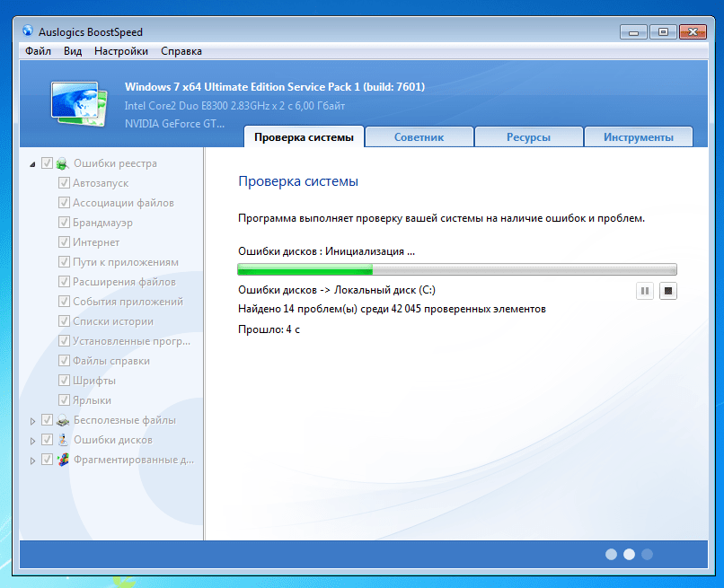The height and width of the screenshot is (588, 724).
Task: Select the first bottom page indicator dot
Action: tap(611, 554)
